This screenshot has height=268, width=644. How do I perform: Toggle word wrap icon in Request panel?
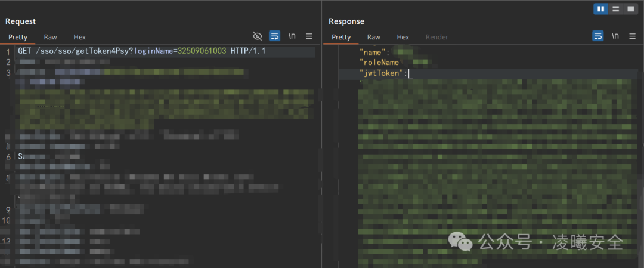click(x=275, y=36)
